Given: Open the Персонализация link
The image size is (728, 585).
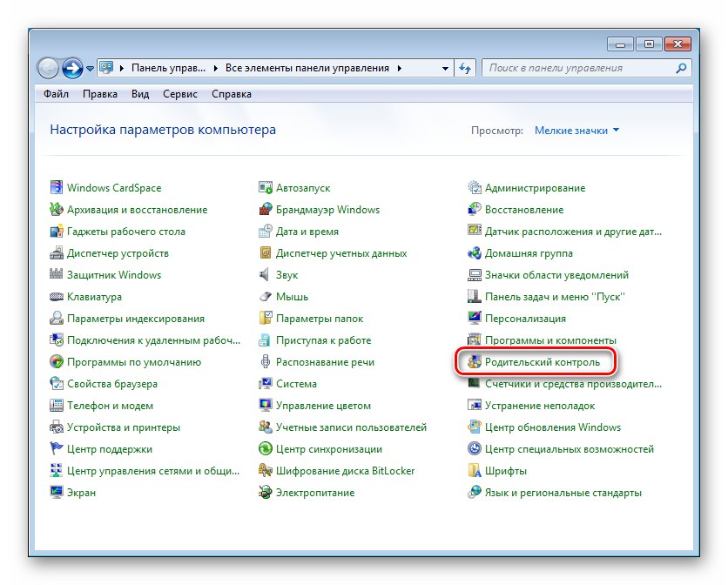Looking at the screenshot, I should click(x=525, y=318).
